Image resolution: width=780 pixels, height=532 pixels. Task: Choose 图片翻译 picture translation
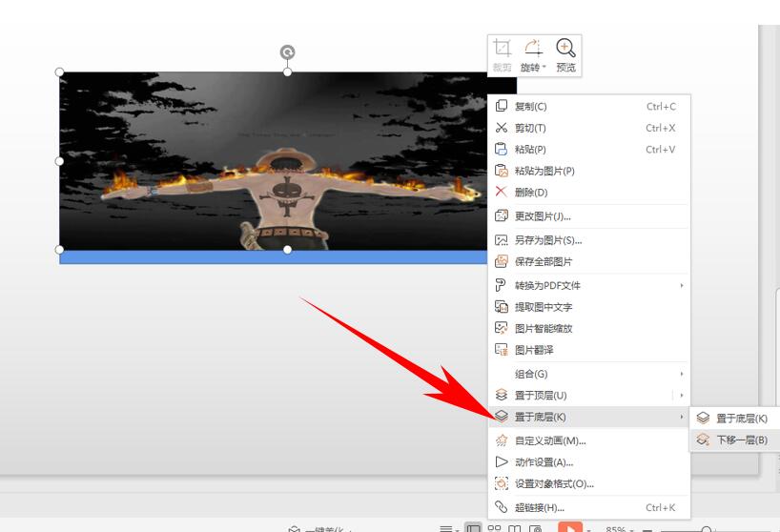click(588, 350)
